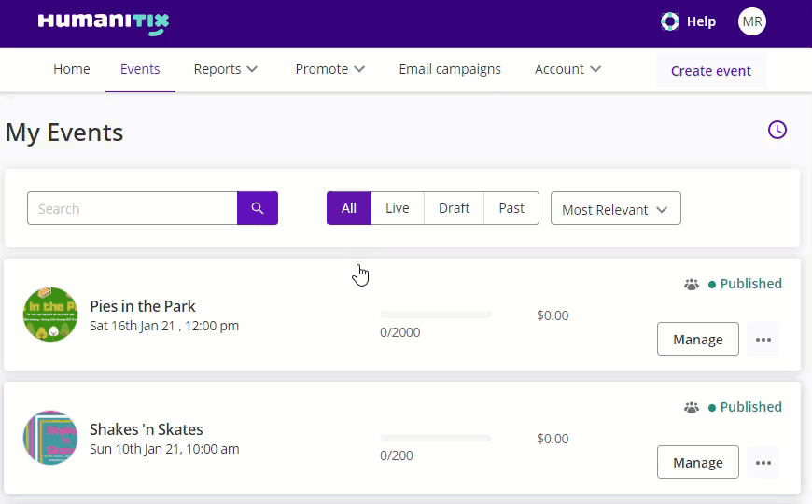Click the Search events input field

tap(132, 208)
